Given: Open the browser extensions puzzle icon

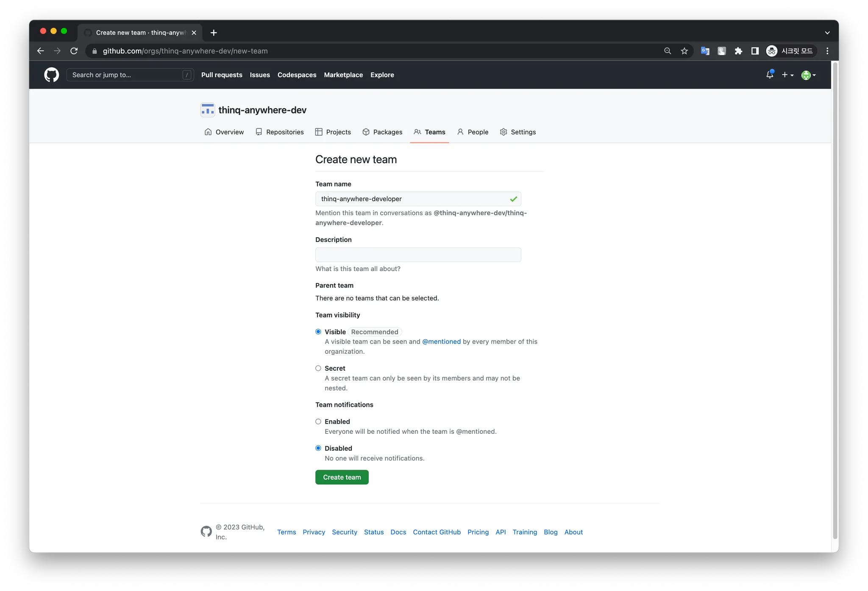Looking at the screenshot, I should [738, 51].
